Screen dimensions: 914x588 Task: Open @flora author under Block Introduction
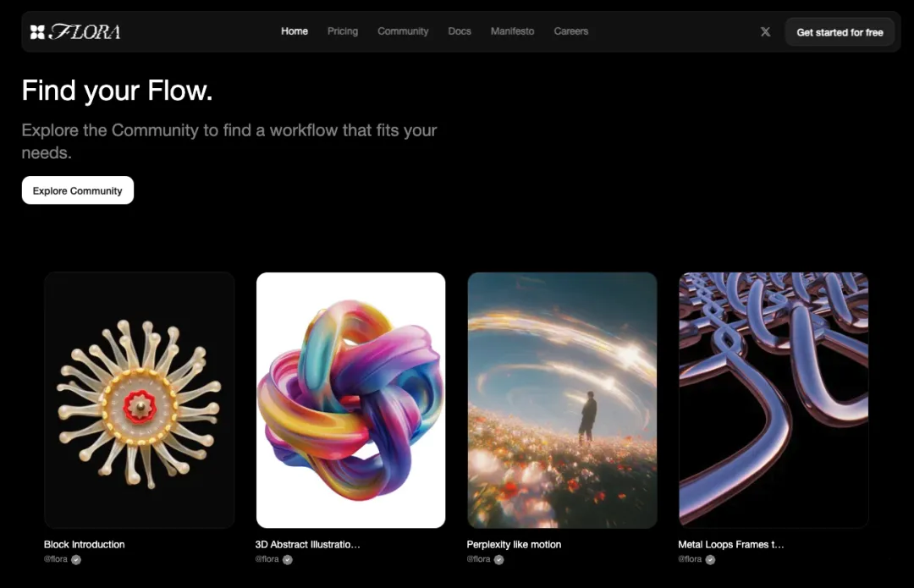click(56, 559)
